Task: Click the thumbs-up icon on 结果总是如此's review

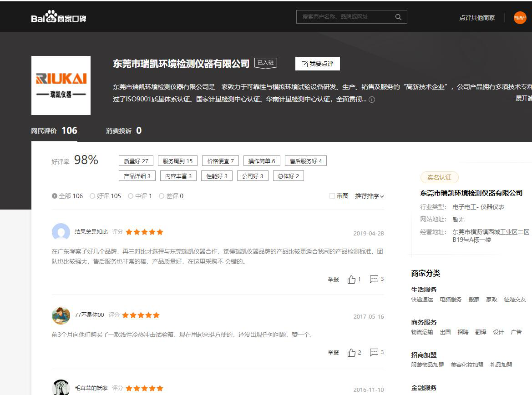Action: (351, 279)
